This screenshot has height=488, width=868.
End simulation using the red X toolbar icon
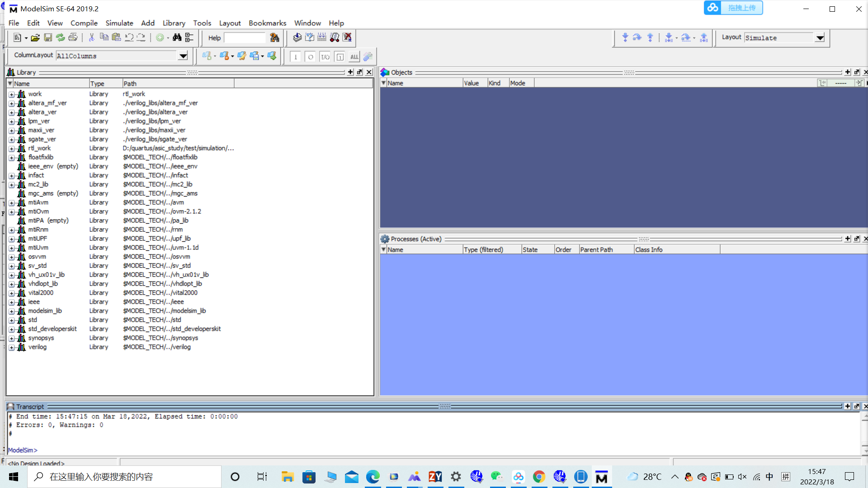347,38
